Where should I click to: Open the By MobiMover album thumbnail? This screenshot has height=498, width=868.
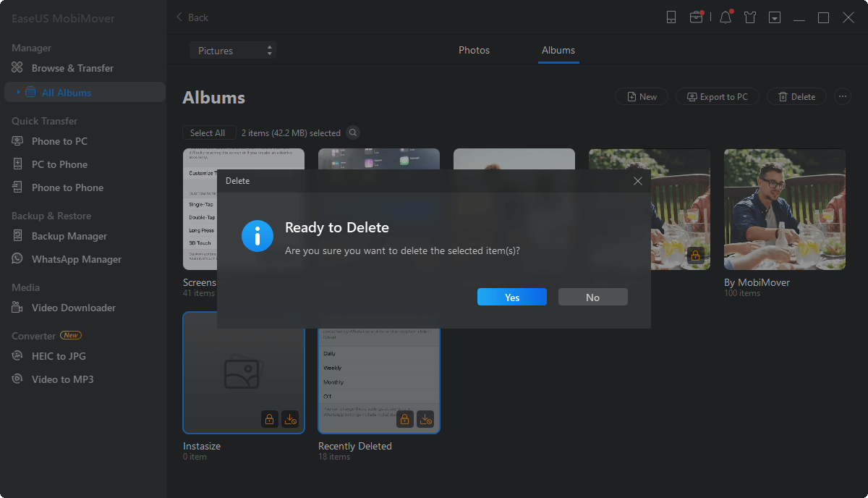tap(784, 209)
